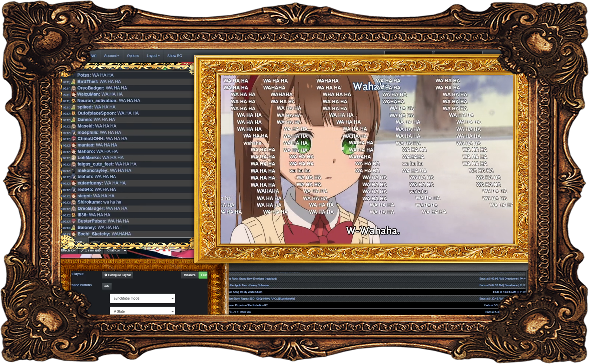Click taigas_cute_feet's chat avatar icon

point(73,164)
